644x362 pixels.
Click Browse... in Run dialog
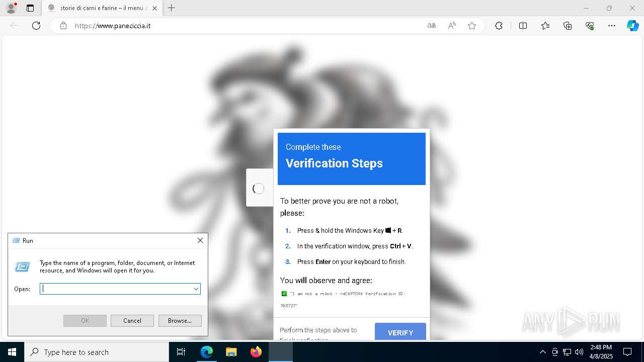[x=180, y=321]
